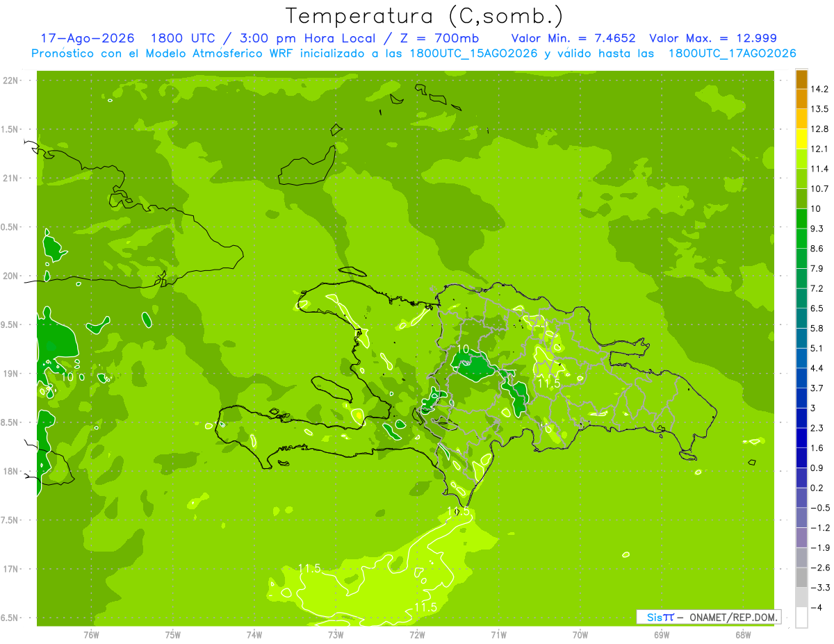This screenshot has height=644, width=834.
Task: Click the "10" contour label inside Dominican Republic
Action: click(463, 349)
